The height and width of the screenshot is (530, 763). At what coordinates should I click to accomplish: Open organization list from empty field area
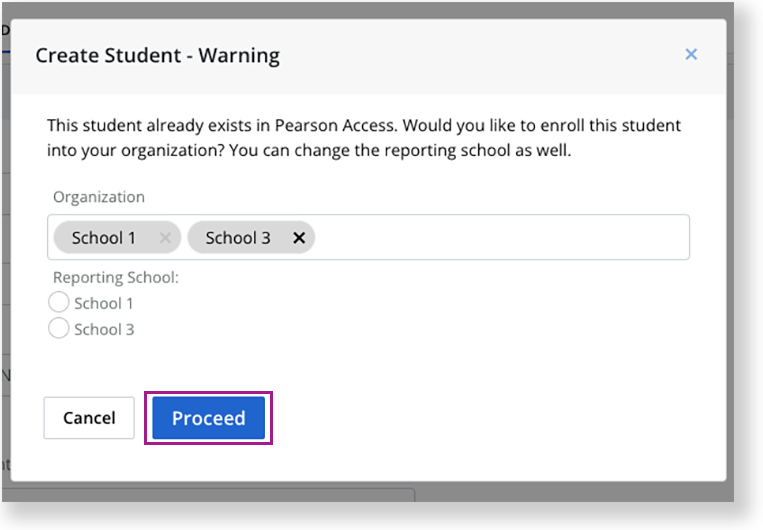click(x=501, y=237)
